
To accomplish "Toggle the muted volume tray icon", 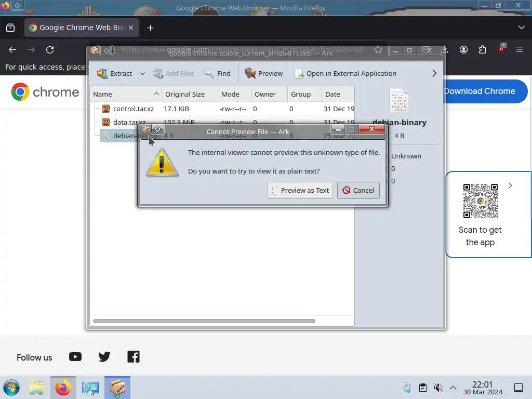I will [438, 388].
